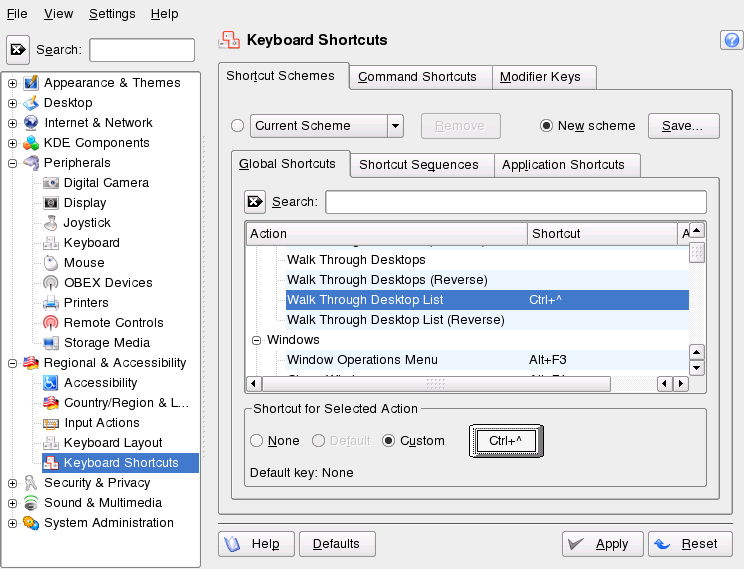
Task: Click the horizontal scrollbar under action list
Action: click(434, 384)
